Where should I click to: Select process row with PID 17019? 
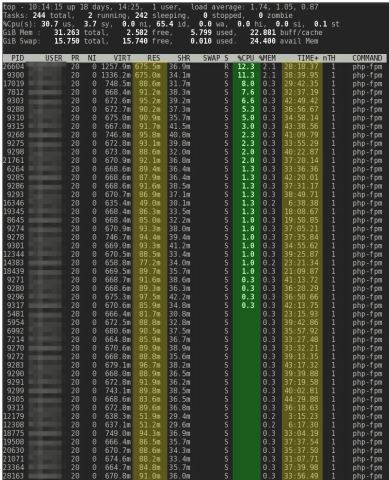(x=193, y=84)
